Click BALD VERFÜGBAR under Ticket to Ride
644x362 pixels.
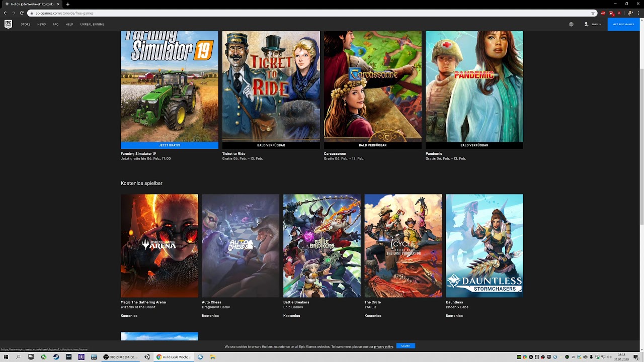point(271,145)
